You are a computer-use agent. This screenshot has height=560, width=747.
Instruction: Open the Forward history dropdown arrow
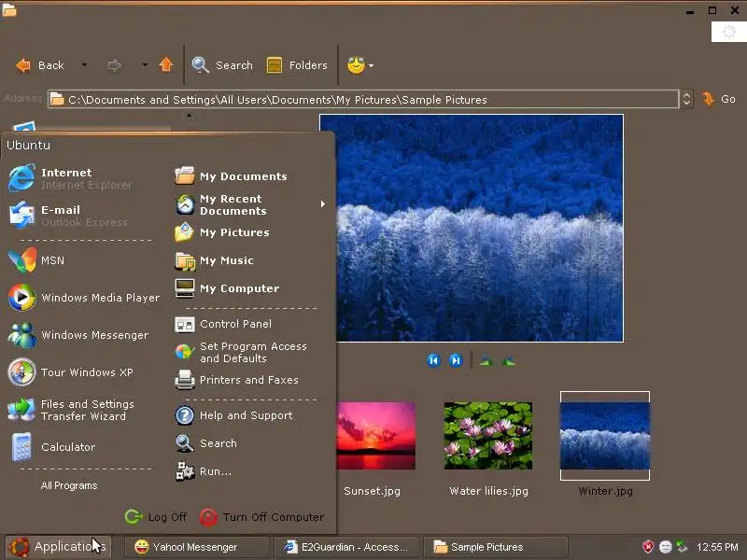(145, 64)
